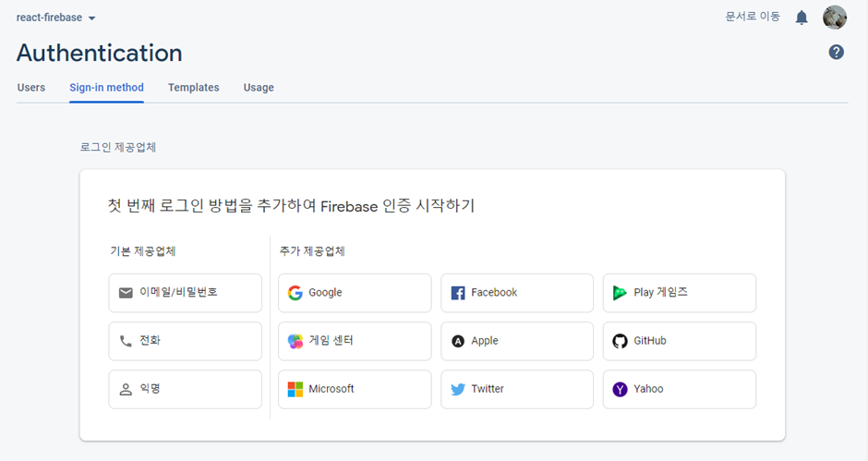The image size is (868, 461).
Task: Select the Google provider label
Action: 325,293
